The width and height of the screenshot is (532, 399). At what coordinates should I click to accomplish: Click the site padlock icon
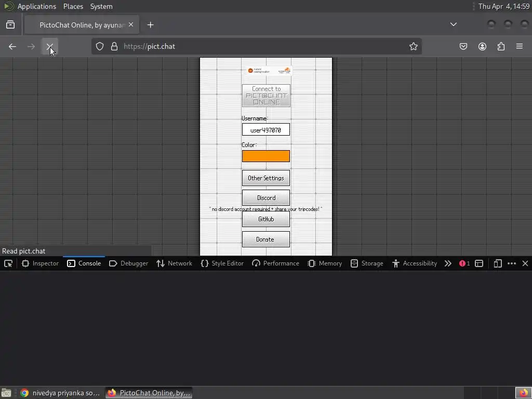(114, 46)
